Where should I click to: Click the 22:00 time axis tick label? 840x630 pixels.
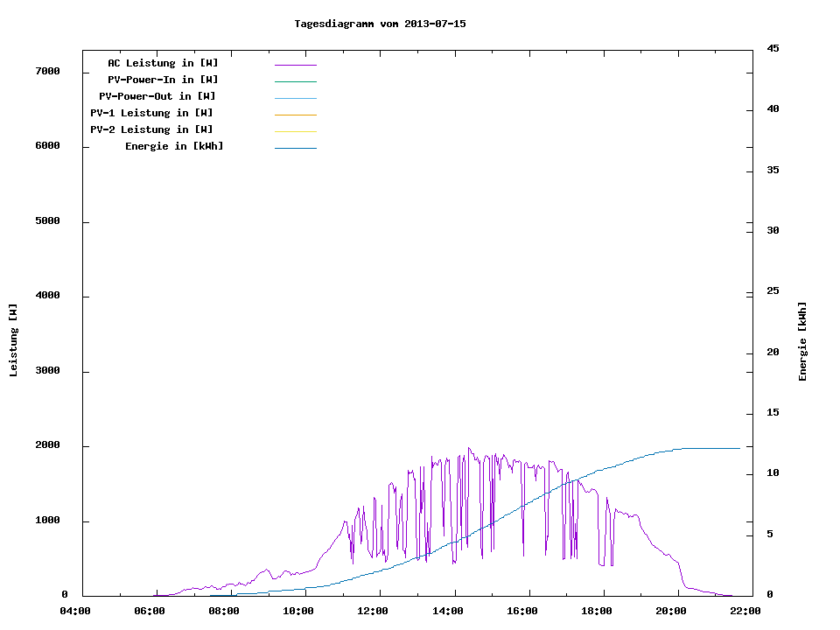pyautogui.click(x=746, y=611)
